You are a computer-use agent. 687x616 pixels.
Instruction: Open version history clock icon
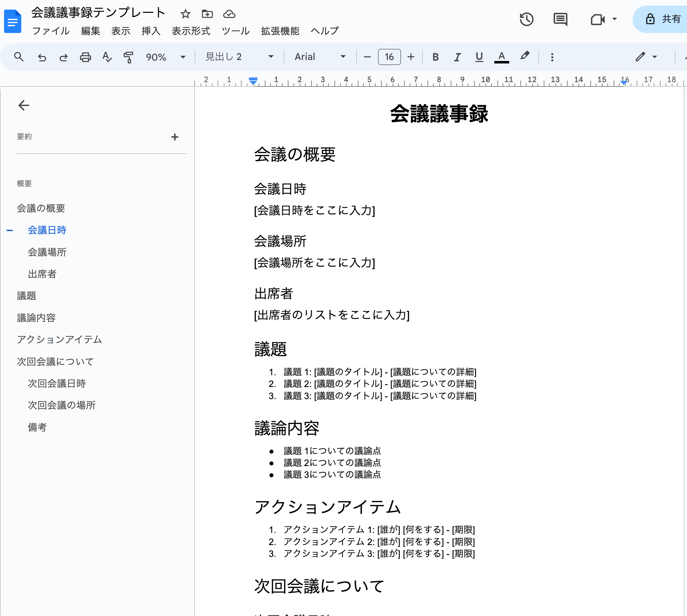coord(526,19)
